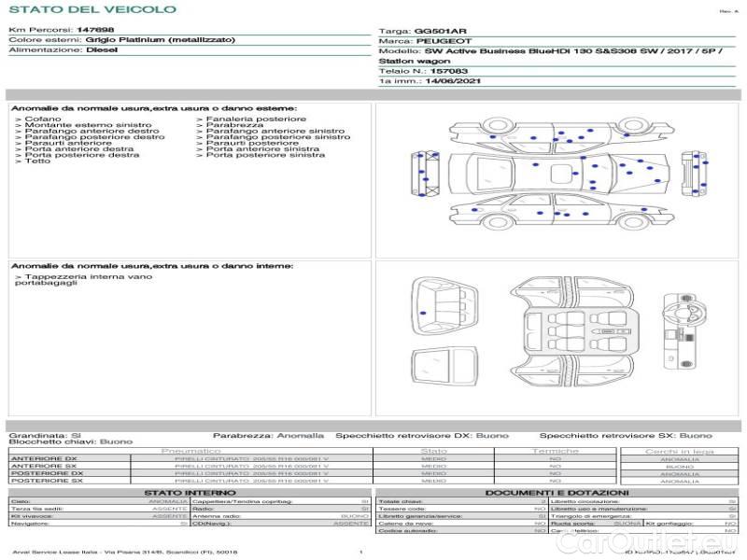Select the 'Totale chiavi:' row
This screenshot has width=747, height=560.
click(x=461, y=501)
